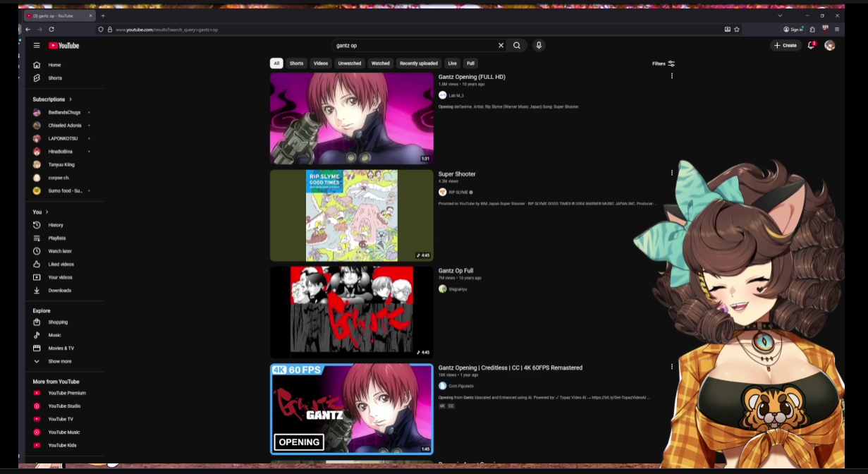Expand the Subscriptions section arrow
This screenshot has height=474, width=868.
[x=71, y=99]
